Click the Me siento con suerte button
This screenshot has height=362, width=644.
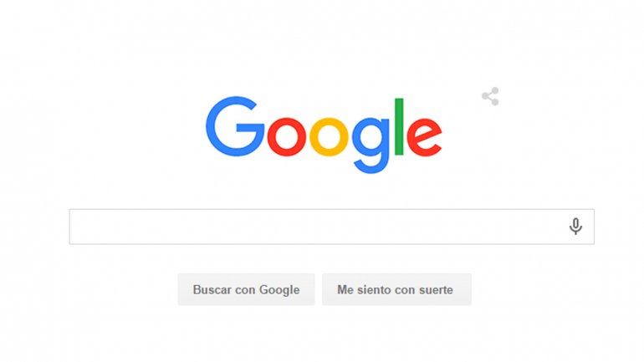[396, 289]
